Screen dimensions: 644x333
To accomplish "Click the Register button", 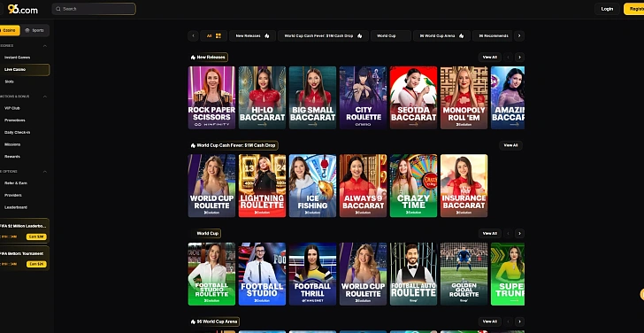I will click(633, 9).
